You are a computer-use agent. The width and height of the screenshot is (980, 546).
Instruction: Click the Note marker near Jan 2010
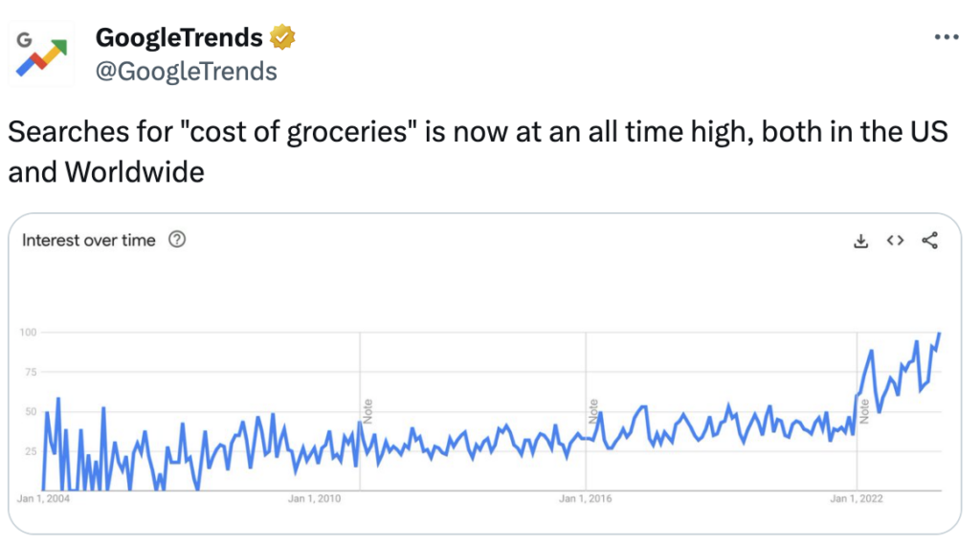[368, 411]
